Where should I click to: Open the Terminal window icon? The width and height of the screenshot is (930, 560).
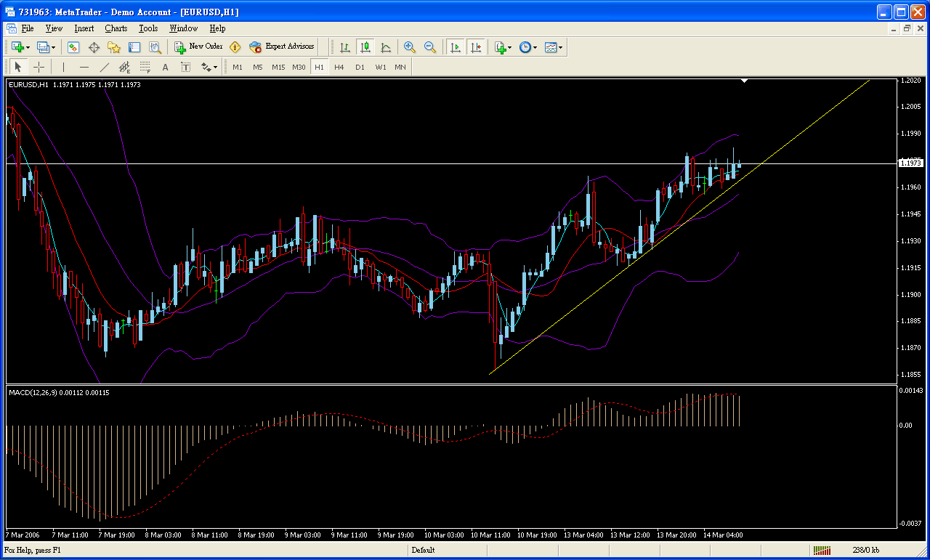[134, 47]
